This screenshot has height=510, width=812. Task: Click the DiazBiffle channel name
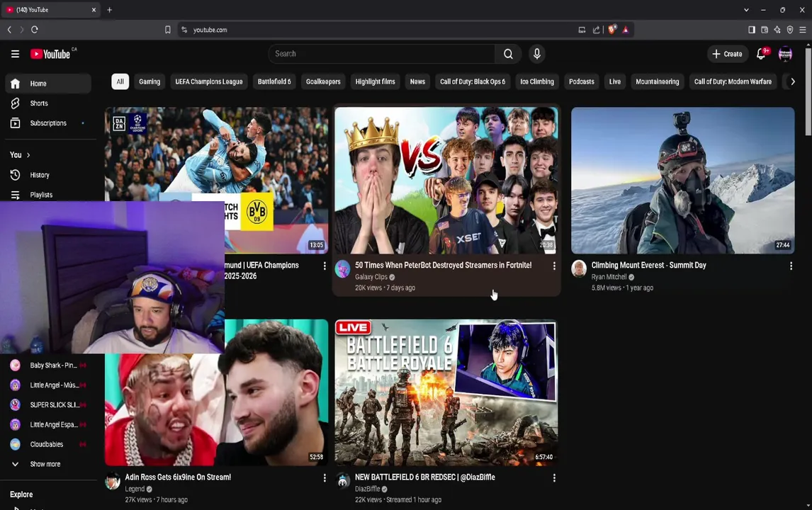[368, 489]
